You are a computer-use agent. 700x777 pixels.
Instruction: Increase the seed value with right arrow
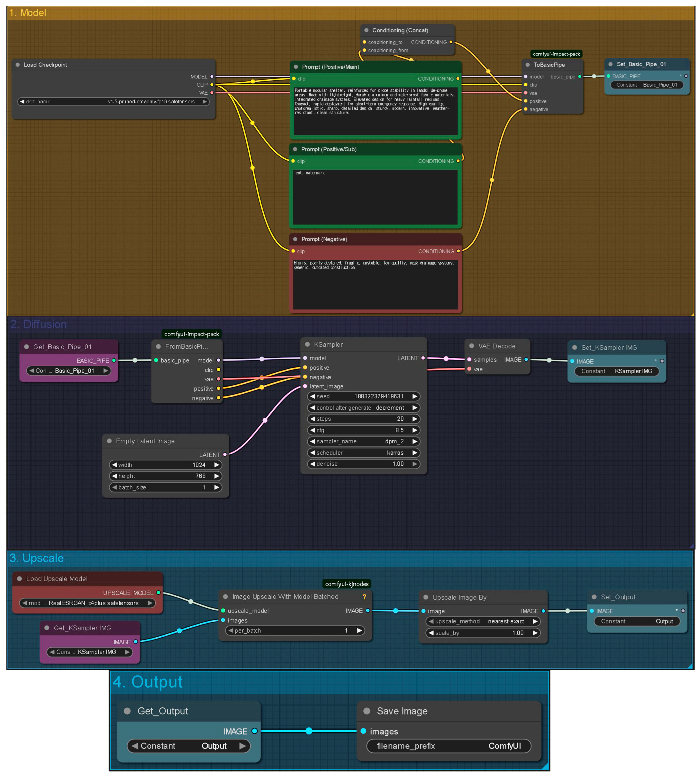pyautogui.click(x=415, y=396)
